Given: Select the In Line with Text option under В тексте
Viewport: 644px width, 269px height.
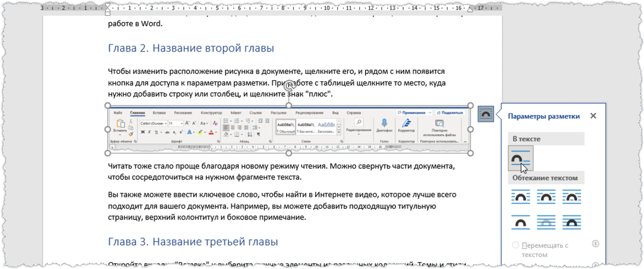Looking at the screenshot, I should click(x=521, y=158).
